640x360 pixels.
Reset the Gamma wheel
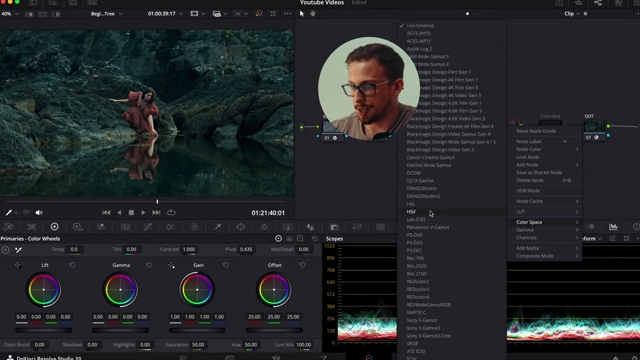coord(149,265)
